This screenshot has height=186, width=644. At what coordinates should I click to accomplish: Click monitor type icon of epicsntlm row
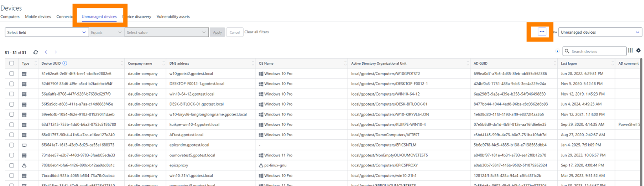[x=24, y=145]
